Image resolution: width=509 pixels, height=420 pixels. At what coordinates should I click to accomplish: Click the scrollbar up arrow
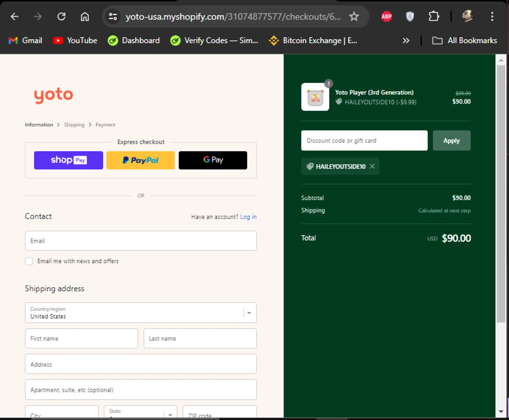(x=501, y=60)
